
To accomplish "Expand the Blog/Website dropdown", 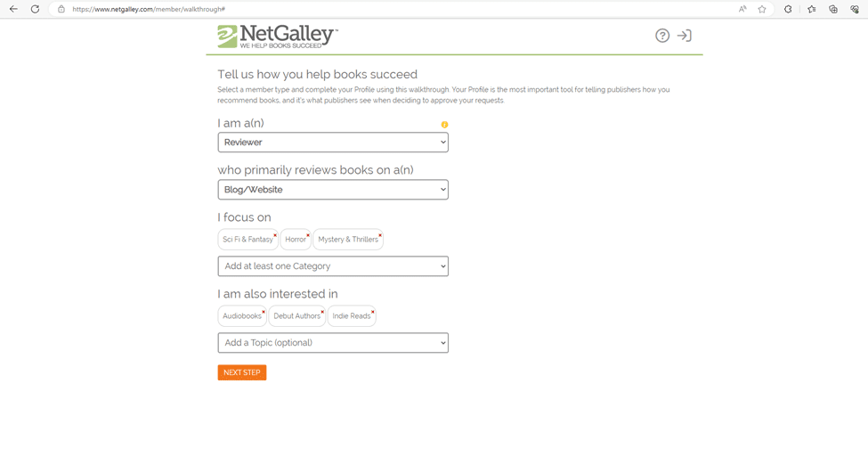I will pyautogui.click(x=333, y=190).
